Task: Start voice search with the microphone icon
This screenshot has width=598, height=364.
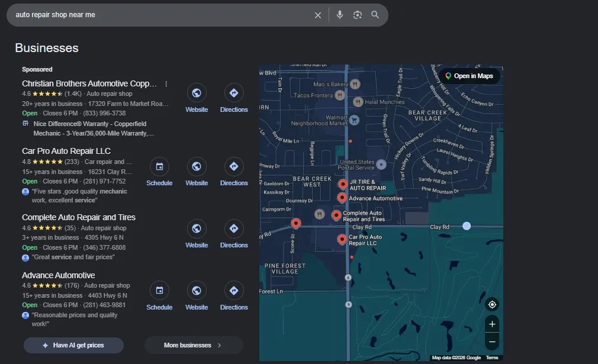Action: (x=339, y=15)
